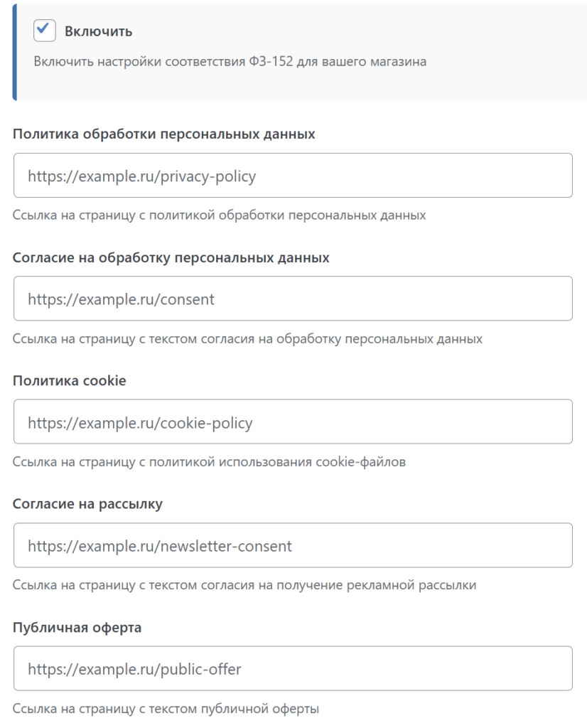This screenshot has width=587, height=728.
Task: Click the hint about cookie-файлов policy
Action: 210,462
